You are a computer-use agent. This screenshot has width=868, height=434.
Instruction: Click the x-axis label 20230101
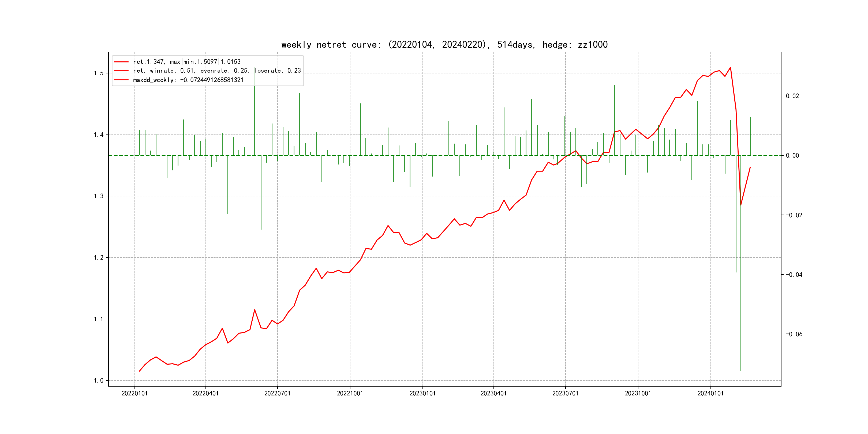(x=422, y=393)
